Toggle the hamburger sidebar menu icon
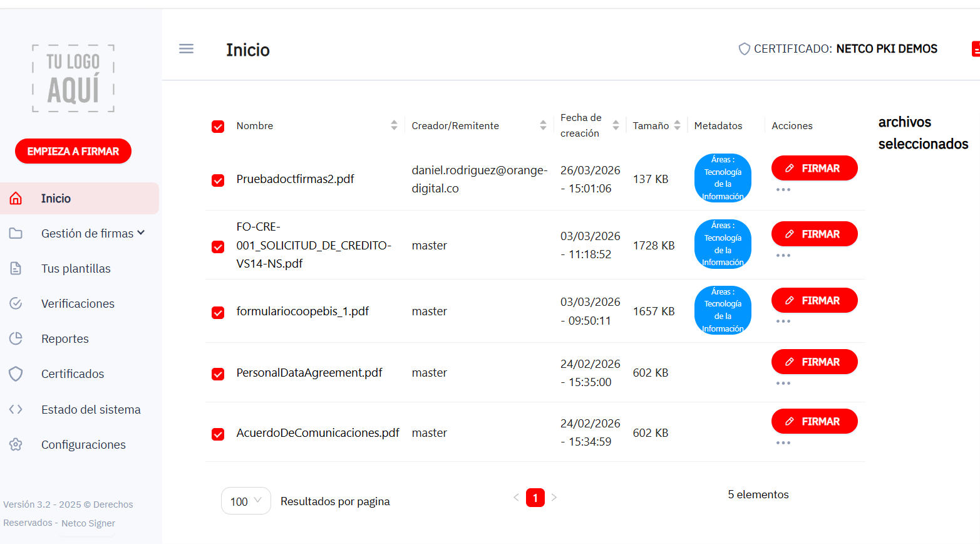The width and height of the screenshot is (980, 544). [x=186, y=49]
